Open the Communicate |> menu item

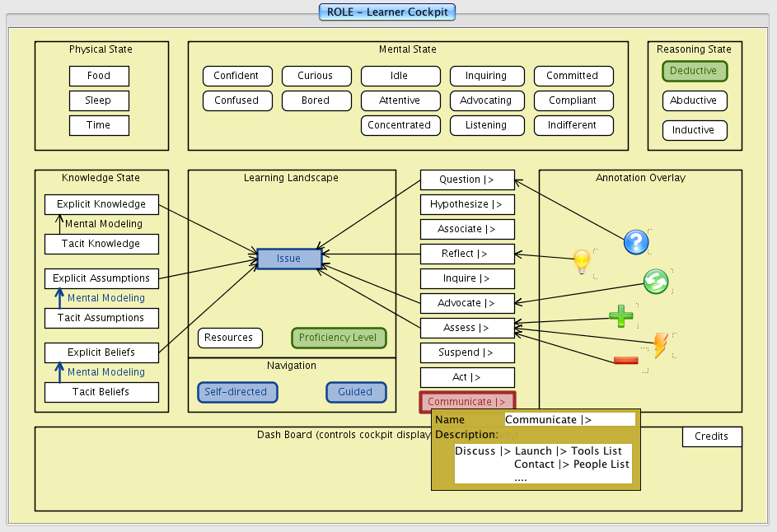467,402
